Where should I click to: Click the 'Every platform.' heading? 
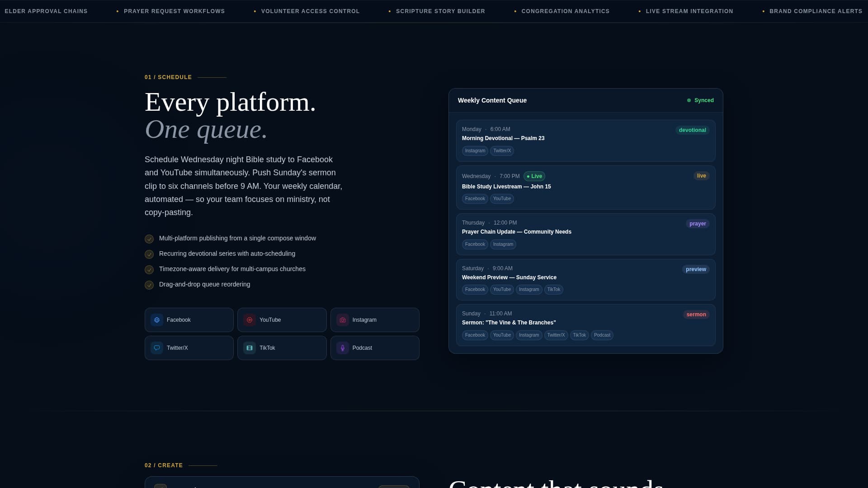(x=230, y=102)
